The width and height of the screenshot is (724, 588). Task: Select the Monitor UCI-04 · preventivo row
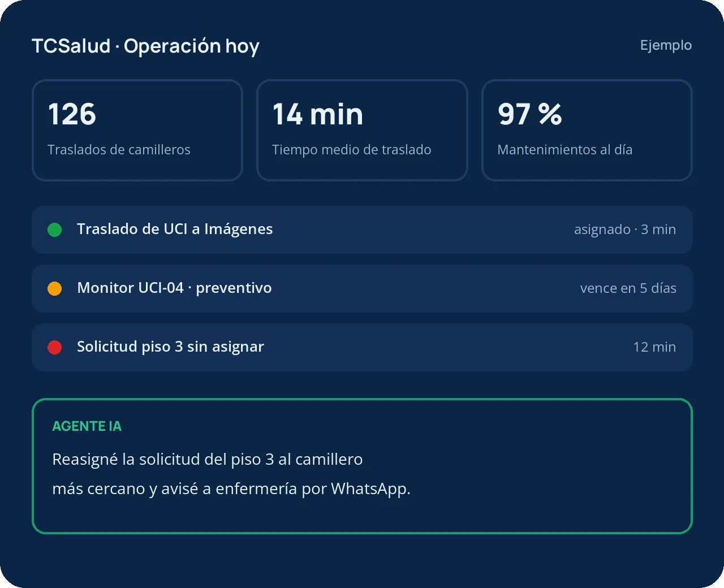pyautogui.click(x=362, y=288)
